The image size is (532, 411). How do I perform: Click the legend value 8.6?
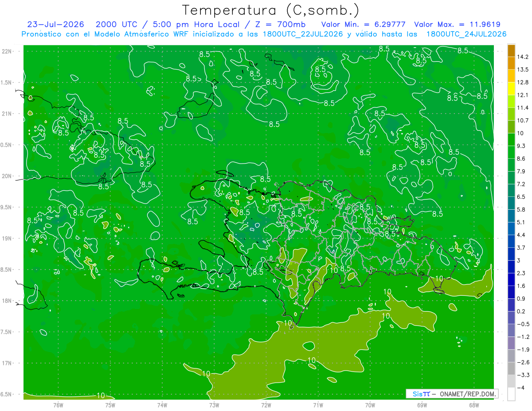[522, 159]
